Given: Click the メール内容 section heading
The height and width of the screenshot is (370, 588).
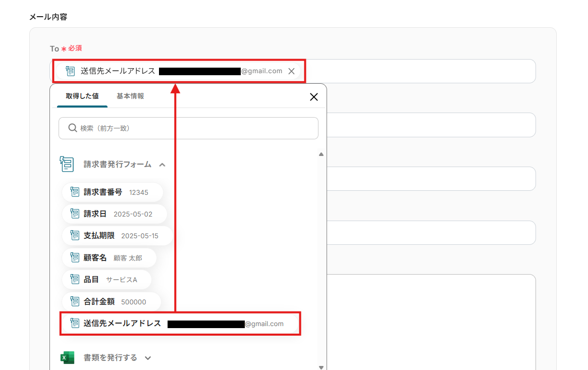Looking at the screenshot, I should pyautogui.click(x=48, y=17).
